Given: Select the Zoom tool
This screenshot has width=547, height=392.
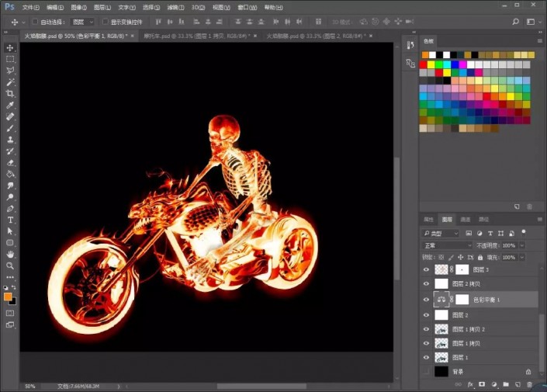Looking at the screenshot, I should click(x=10, y=265).
